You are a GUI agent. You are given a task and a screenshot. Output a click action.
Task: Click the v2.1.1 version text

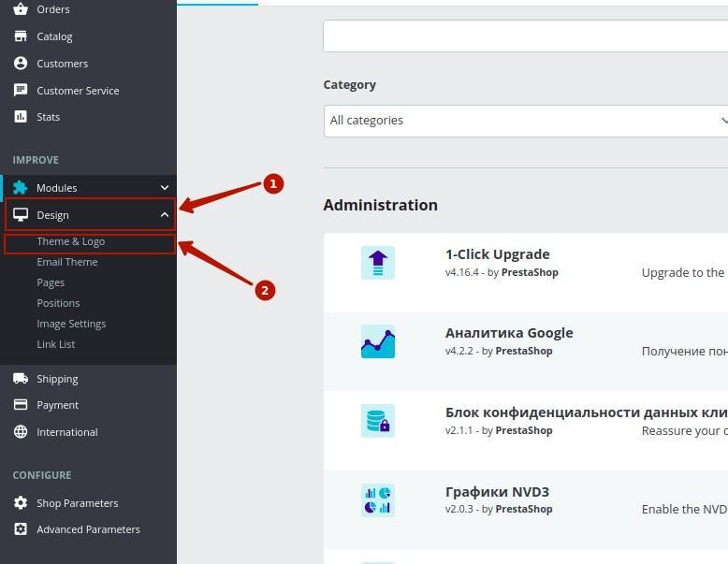coord(459,430)
